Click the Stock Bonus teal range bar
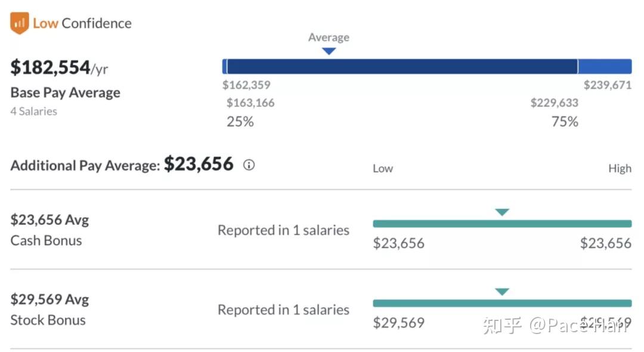 [502, 303]
